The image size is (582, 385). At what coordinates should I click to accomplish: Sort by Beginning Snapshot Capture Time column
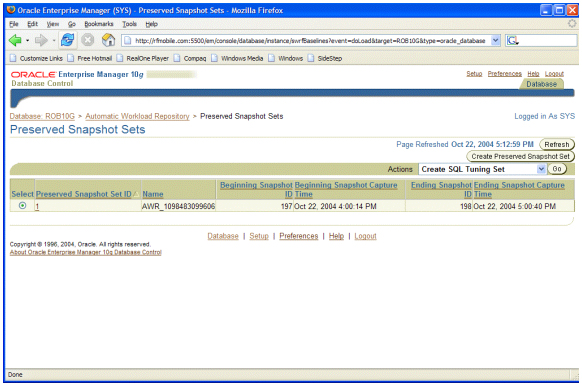tap(346, 189)
